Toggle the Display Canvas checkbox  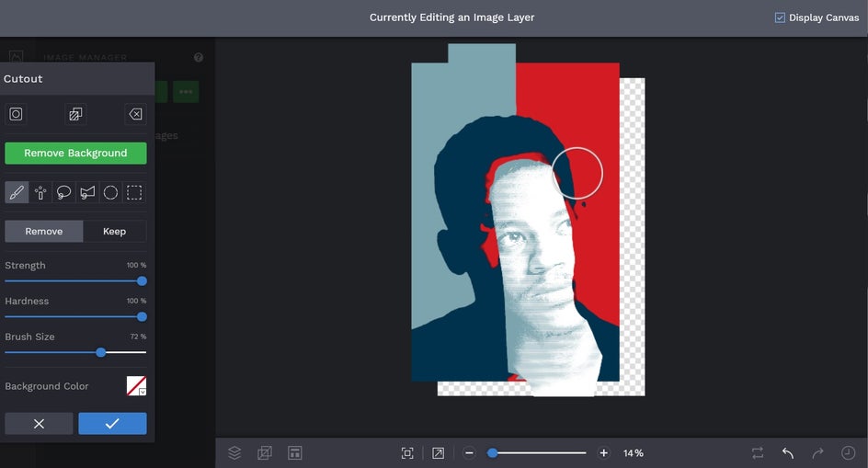click(780, 17)
